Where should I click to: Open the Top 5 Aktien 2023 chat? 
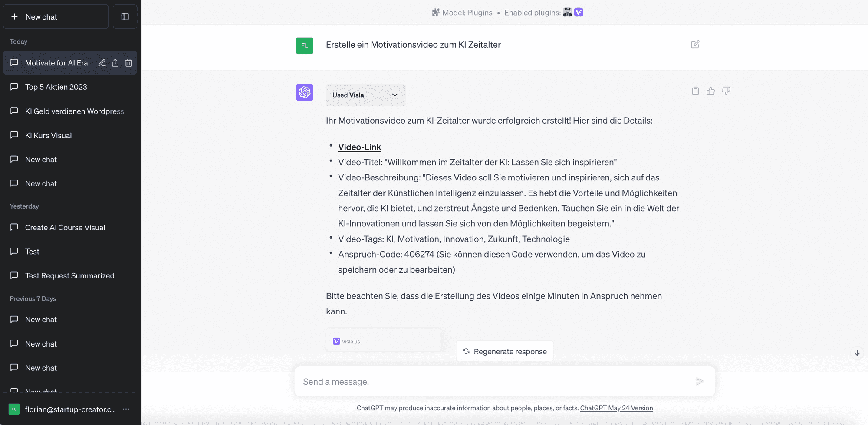click(70, 87)
